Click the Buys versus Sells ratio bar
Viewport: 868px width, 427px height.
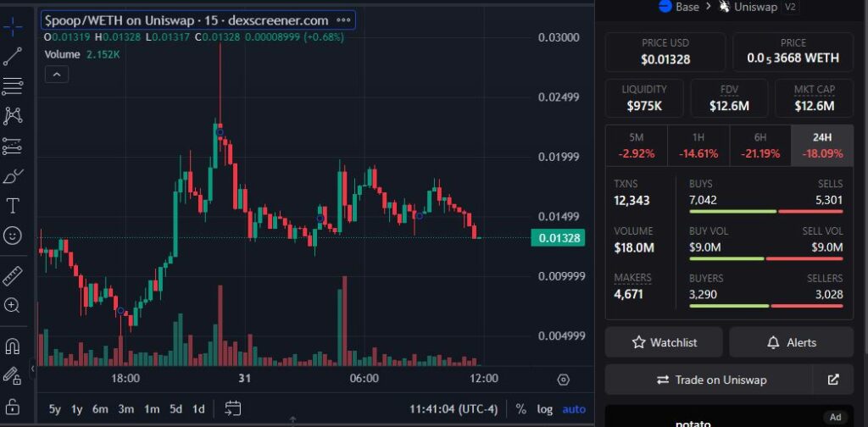coord(766,211)
